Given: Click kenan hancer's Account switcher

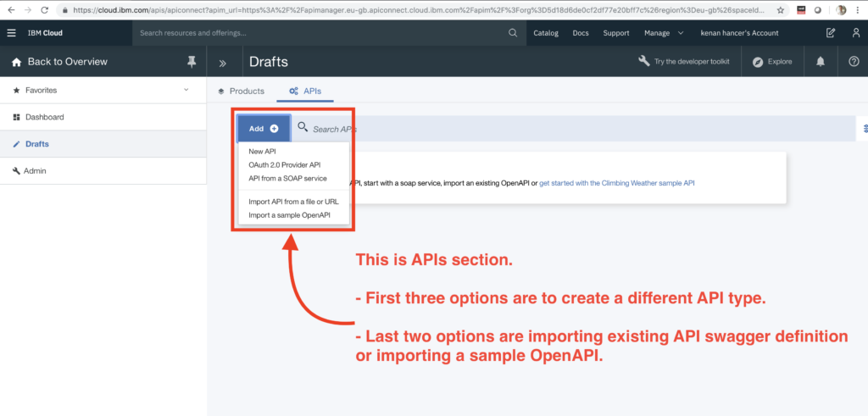Looking at the screenshot, I should click(739, 33).
